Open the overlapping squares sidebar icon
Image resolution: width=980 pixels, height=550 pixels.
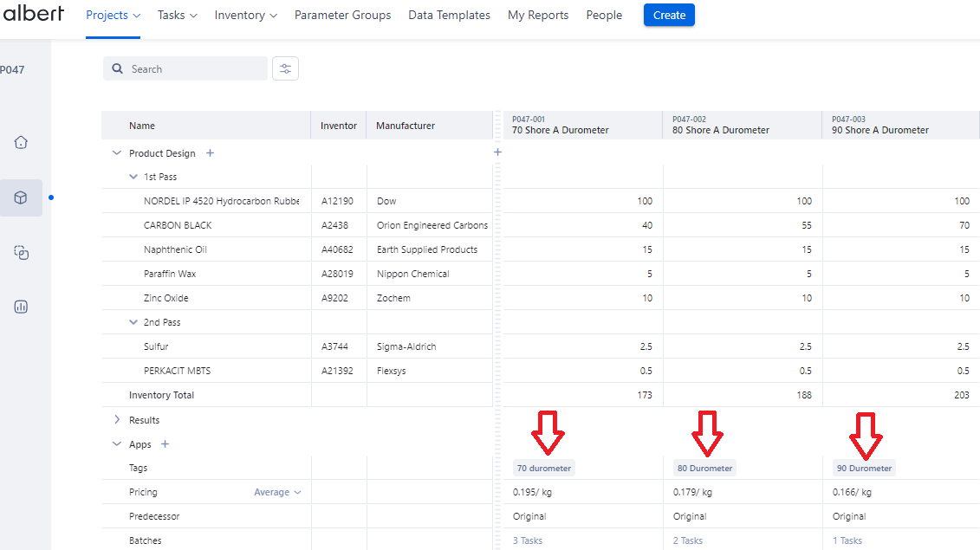22,253
